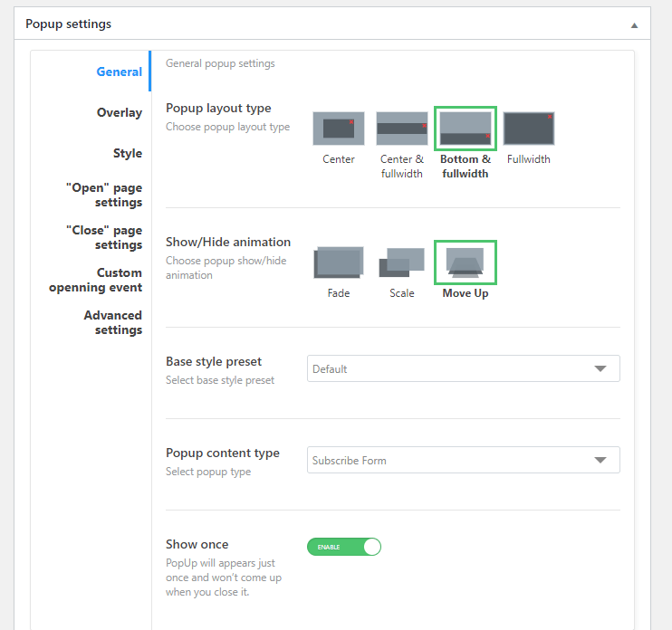This screenshot has width=672, height=630.
Task: Go to the Style tab
Action: [x=128, y=153]
